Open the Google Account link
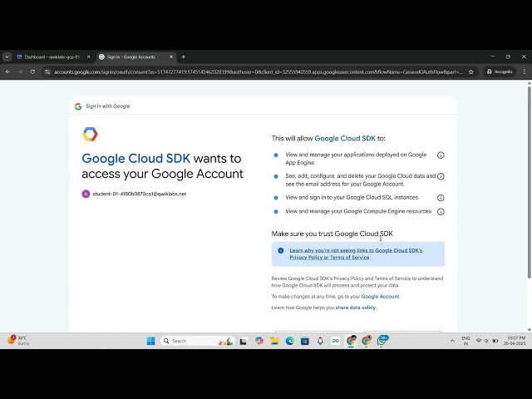The width and height of the screenshot is (532, 399). tap(381, 297)
